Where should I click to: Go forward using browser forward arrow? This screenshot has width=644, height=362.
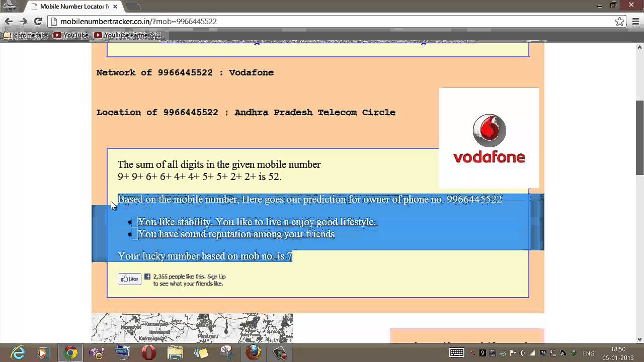23,22
